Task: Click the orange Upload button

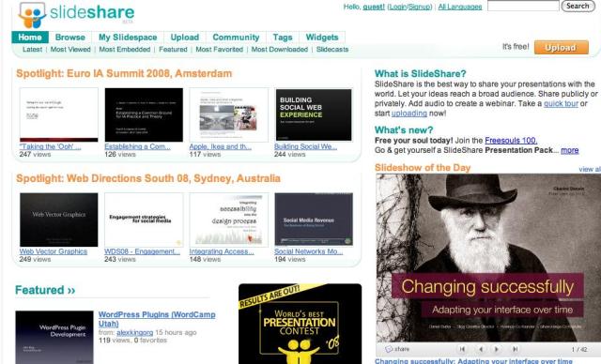Action: [562, 48]
